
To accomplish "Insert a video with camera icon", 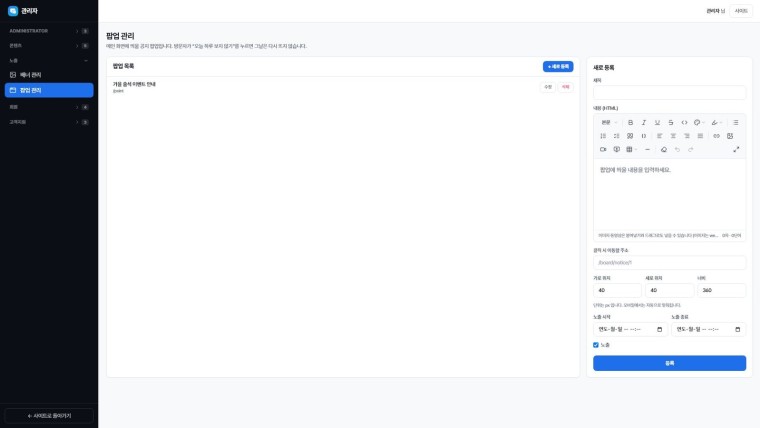I will pos(603,150).
